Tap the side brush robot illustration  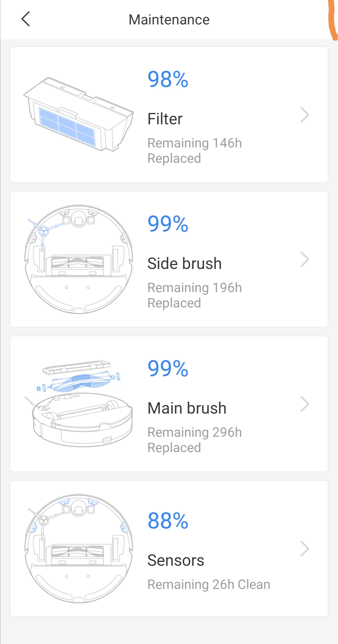coord(79,259)
